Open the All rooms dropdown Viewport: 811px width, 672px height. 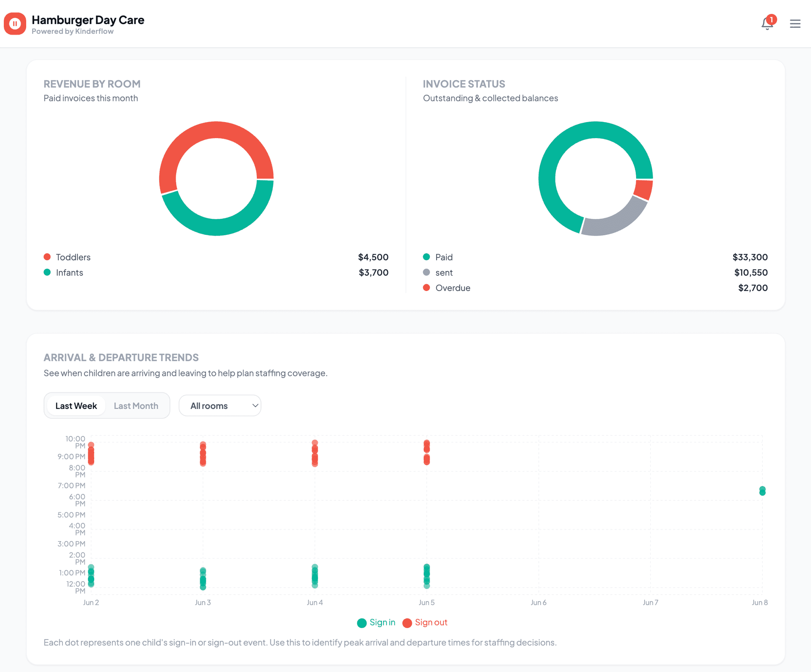pyautogui.click(x=220, y=406)
